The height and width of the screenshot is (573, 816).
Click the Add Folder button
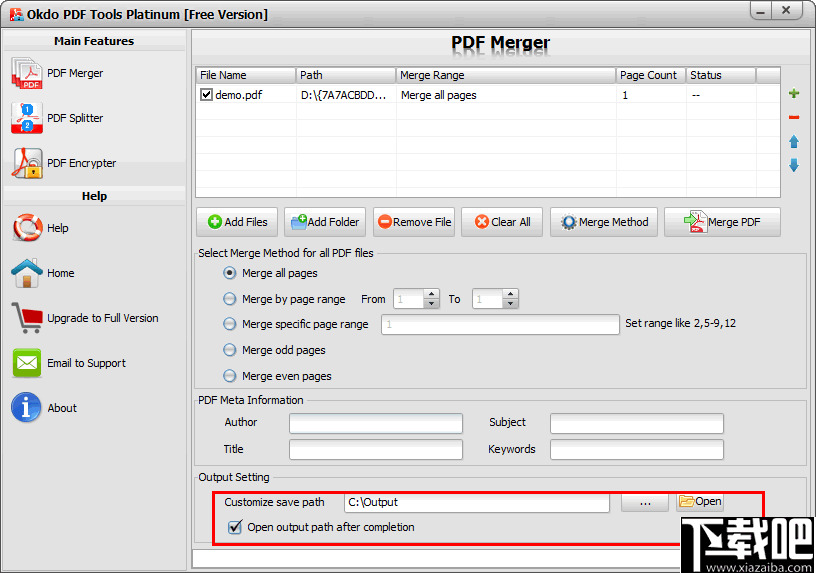(325, 222)
